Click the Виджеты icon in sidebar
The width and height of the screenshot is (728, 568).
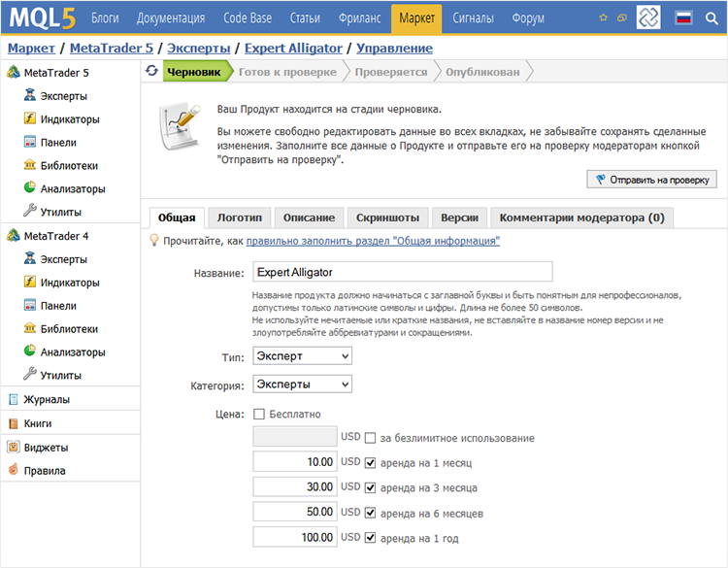click(14, 447)
